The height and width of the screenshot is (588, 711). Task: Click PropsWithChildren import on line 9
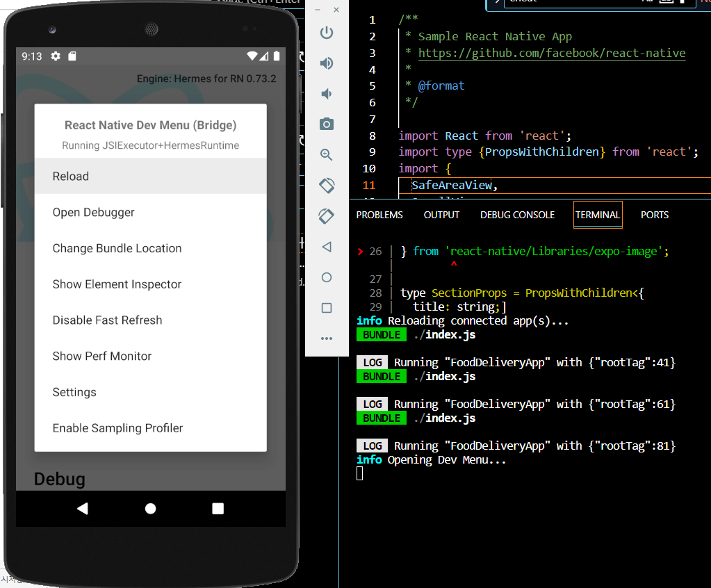coord(542,152)
